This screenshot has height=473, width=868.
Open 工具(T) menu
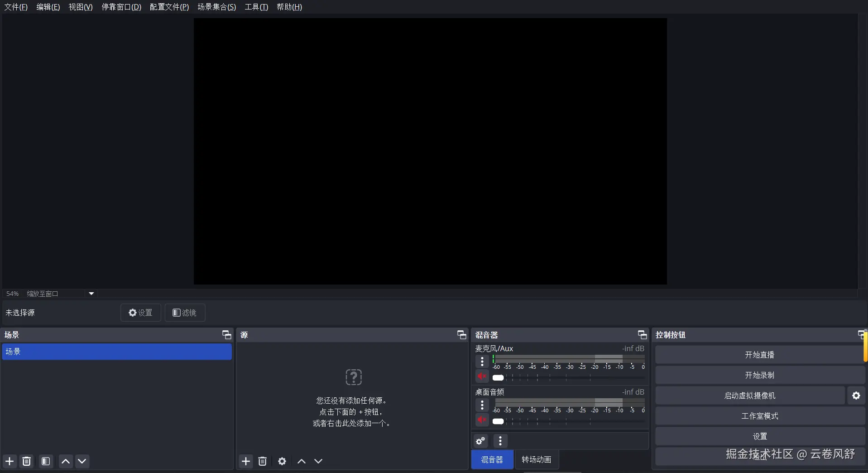pos(256,7)
